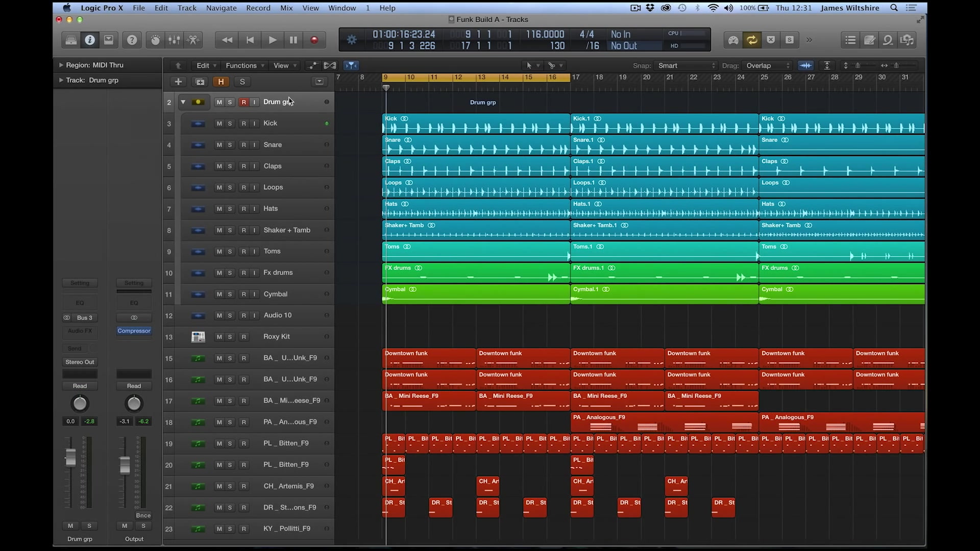Solo the Snare track
Screen dimensions: 980x551
click(x=230, y=145)
